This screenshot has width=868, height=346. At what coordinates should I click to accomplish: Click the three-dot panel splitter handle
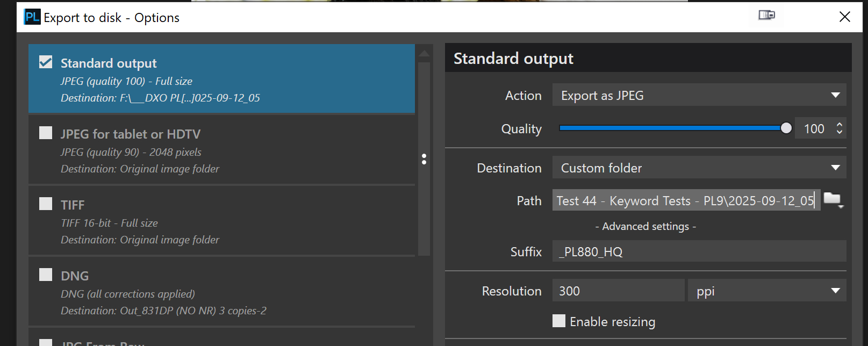click(424, 159)
